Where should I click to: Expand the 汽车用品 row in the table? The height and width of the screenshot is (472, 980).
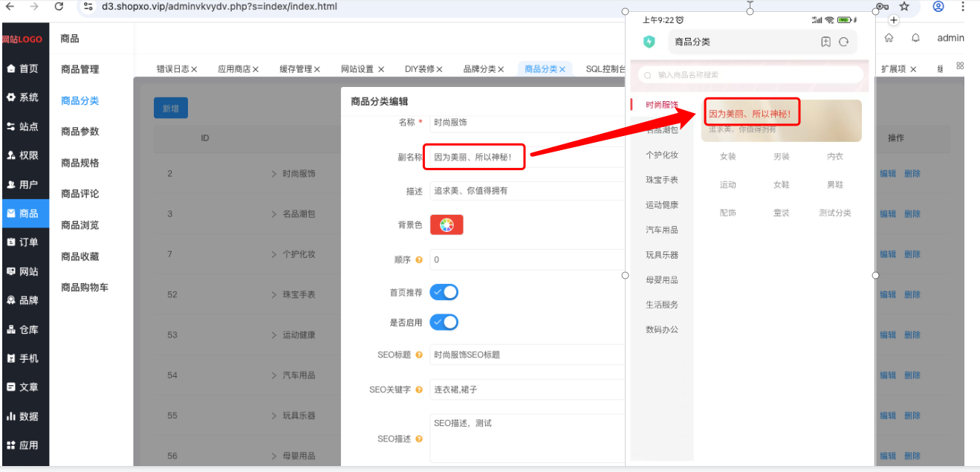273,375
